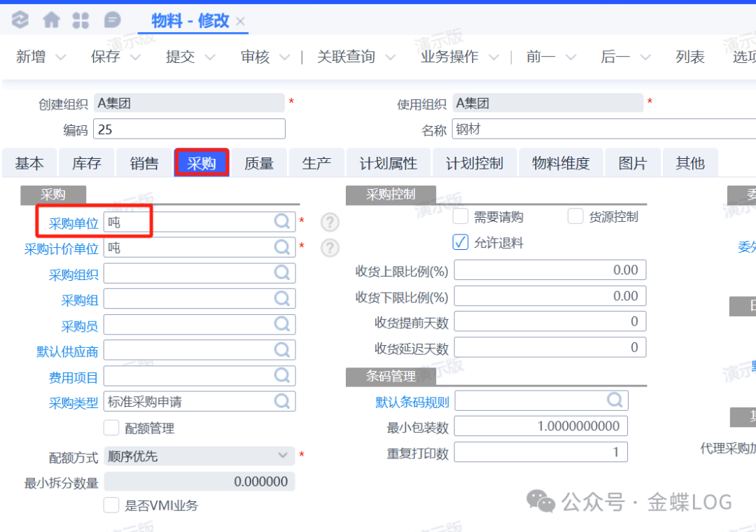756x532 pixels.
Task: Open the four-dot apps menu icon
Action: [81, 20]
